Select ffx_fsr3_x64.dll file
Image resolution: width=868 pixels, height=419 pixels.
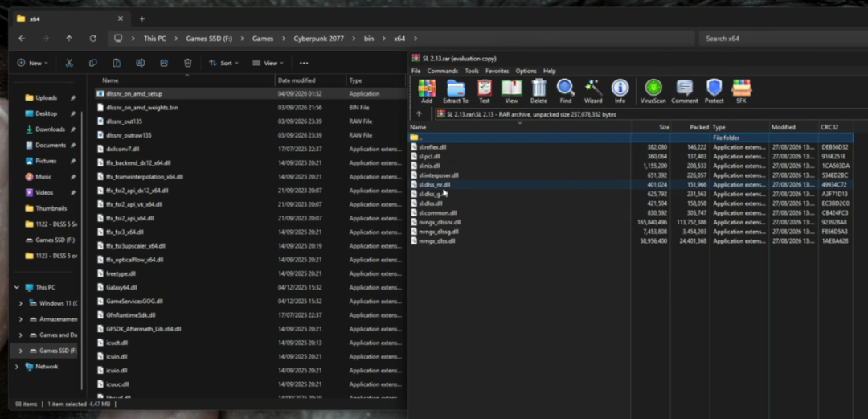[125, 232]
